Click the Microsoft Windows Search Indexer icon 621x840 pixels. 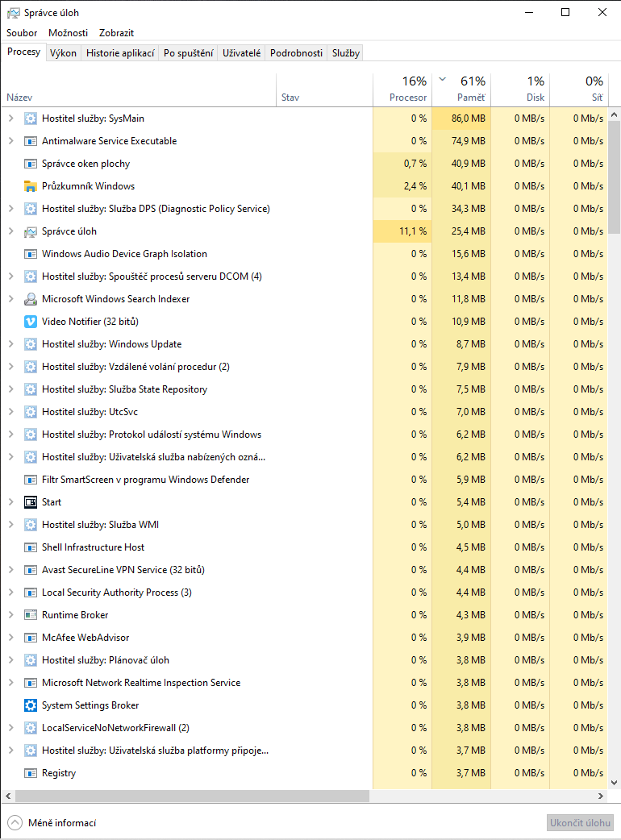tap(31, 299)
